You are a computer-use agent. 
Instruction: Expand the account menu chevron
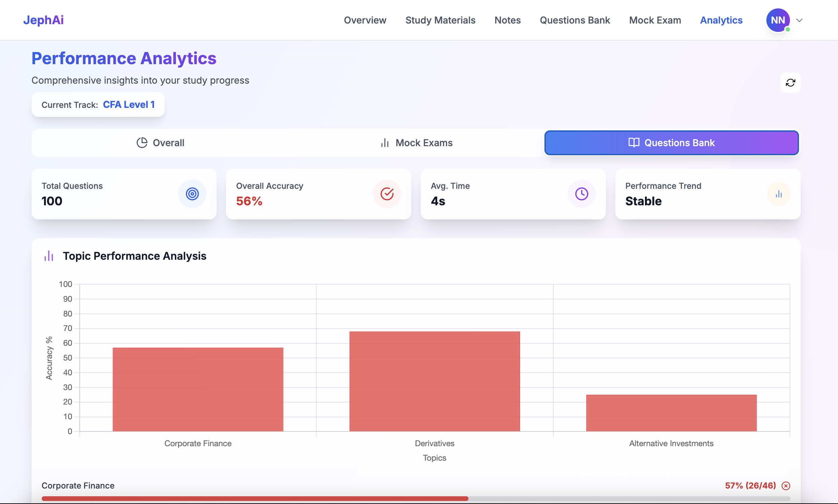click(799, 20)
